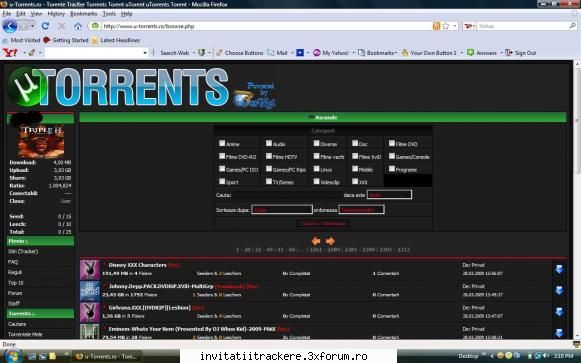The width and height of the screenshot is (581, 363).
Task: Enable the Filme DVD checkbox
Action: pyautogui.click(x=392, y=143)
